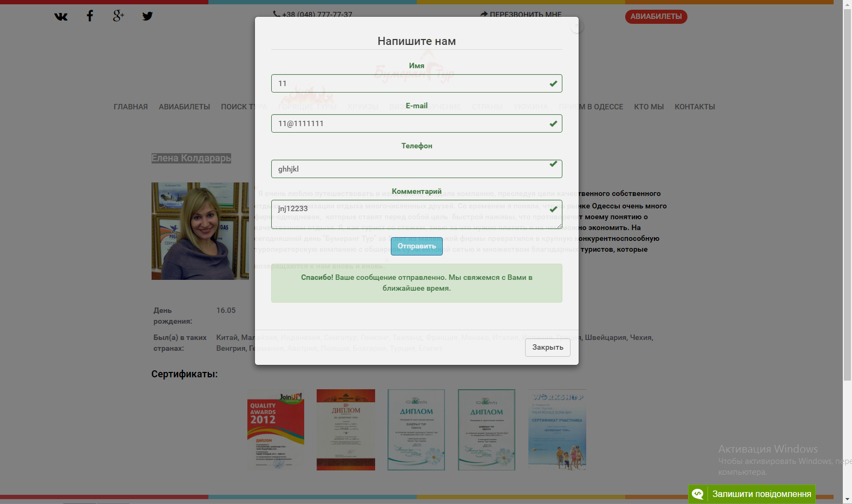Click the chat bubble icon at bottom
The height and width of the screenshot is (504, 852).
(x=698, y=494)
